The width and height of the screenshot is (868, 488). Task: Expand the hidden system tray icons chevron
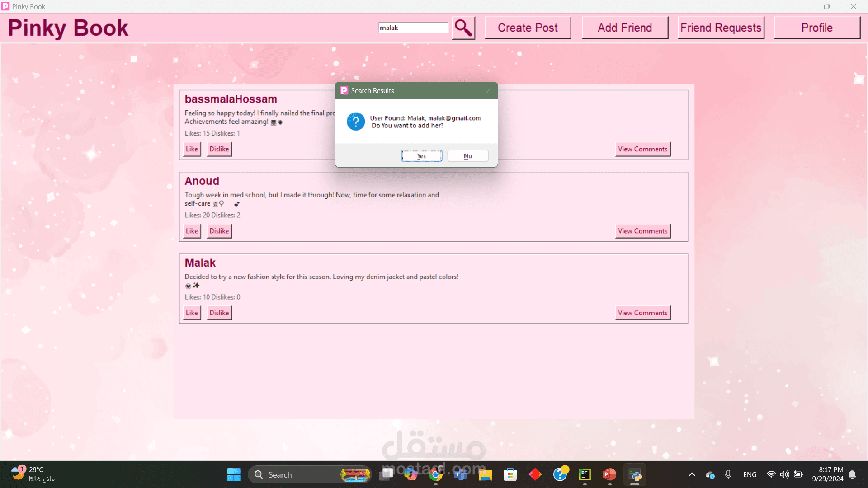click(x=692, y=474)
